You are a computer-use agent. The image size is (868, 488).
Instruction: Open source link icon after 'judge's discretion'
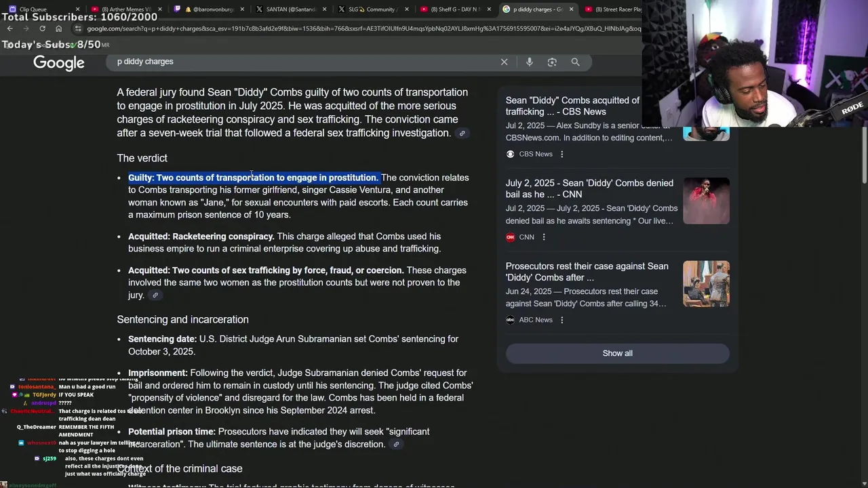(397, 445)
